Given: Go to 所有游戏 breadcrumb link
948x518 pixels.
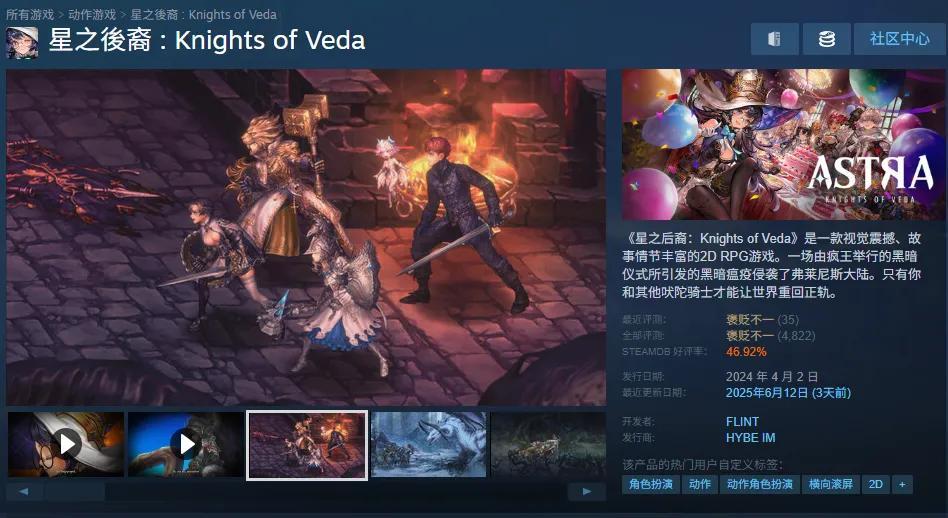Looking at the screenshot, I should click(x=30, y=14).
